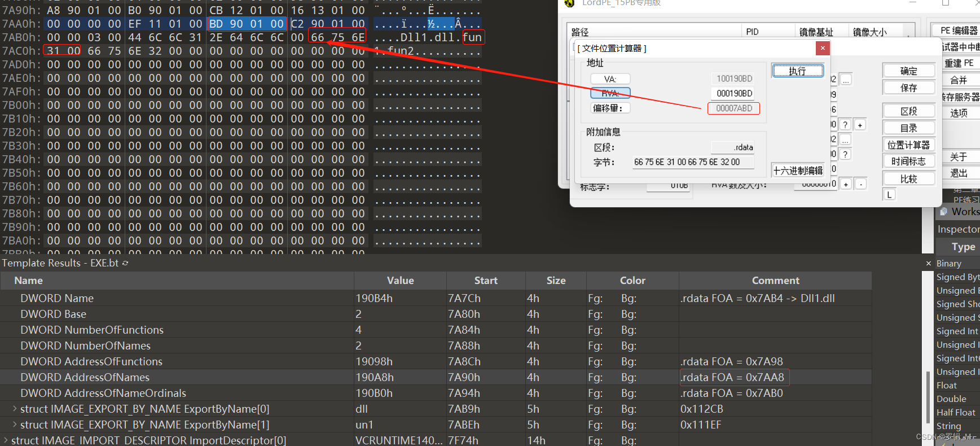Select the DWORD NumberOfFunctions row
The width and height of the screenshot is (980, 446).
(x=436, y=330)
